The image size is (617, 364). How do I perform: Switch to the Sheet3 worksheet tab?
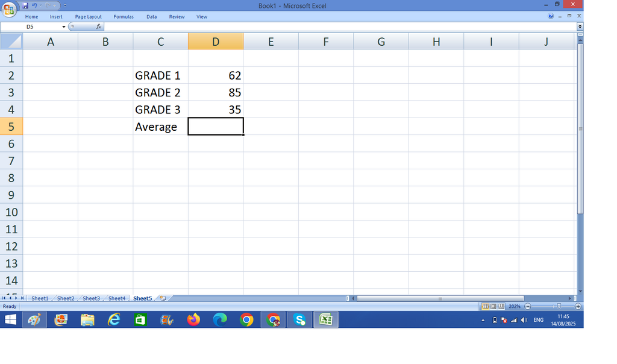[92, 298]
